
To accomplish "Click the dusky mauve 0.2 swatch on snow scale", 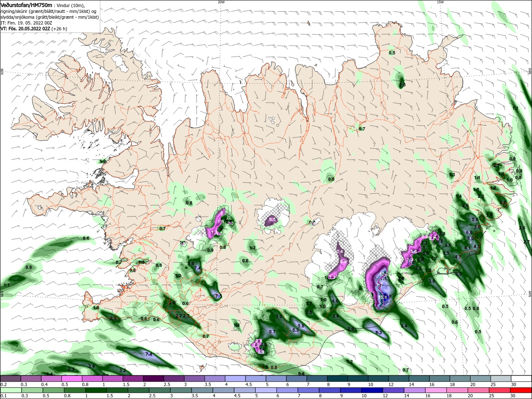I will tap(11, 379).
